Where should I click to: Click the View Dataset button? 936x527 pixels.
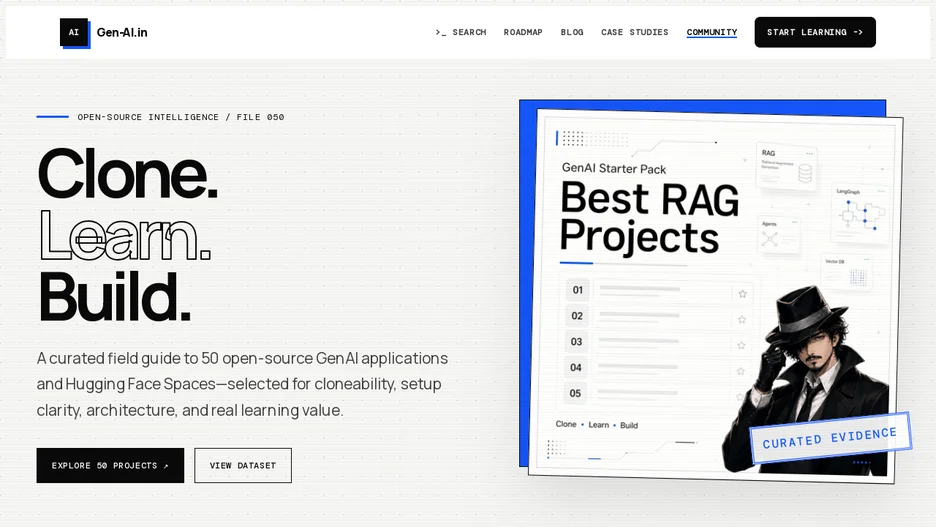pos(243,466)
